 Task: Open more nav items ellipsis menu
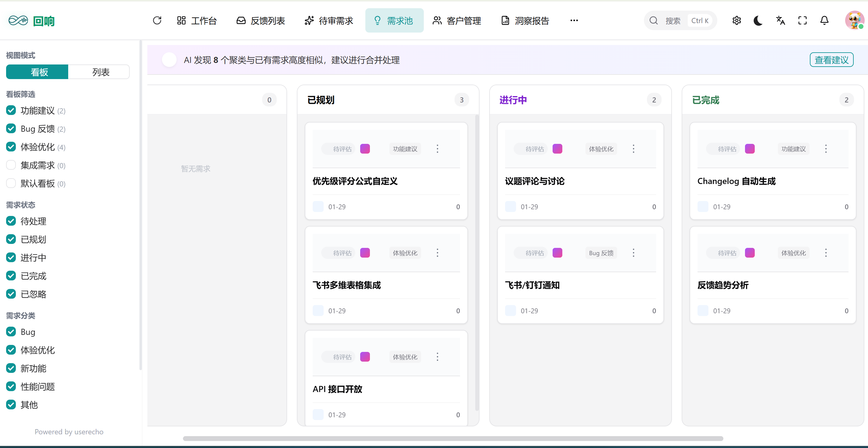click(x=574, y=21)
